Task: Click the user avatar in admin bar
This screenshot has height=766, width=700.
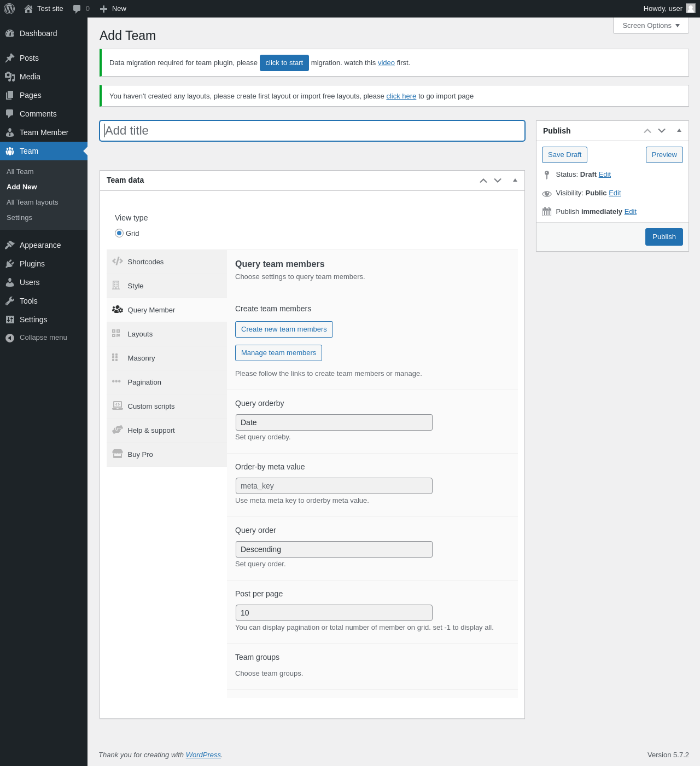Action: point(691,8)
